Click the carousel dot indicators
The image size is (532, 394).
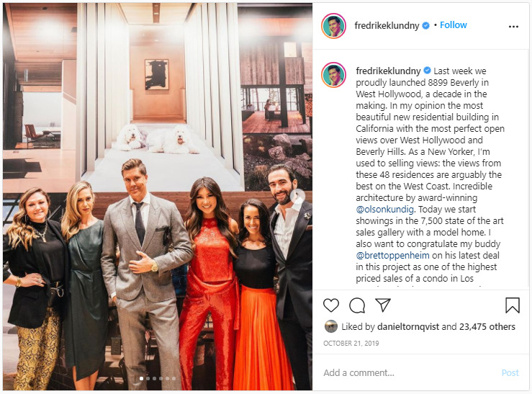(156, 378)
